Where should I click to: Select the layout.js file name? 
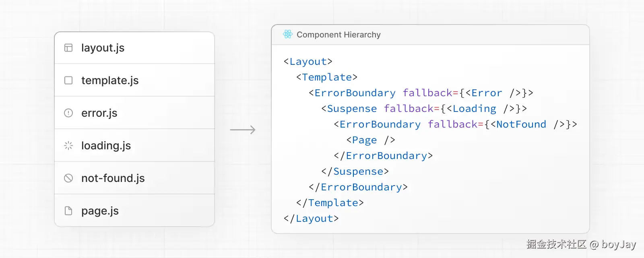pos(103,48)
